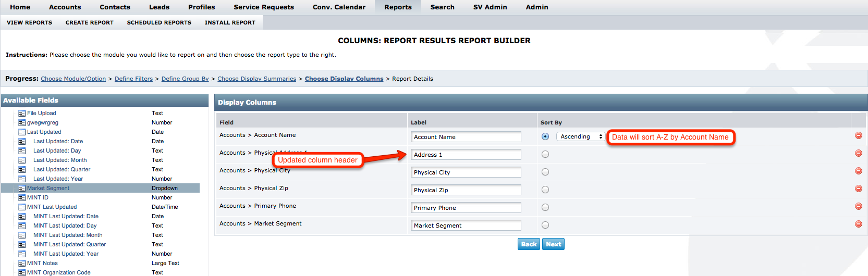This screenshot has width=868, height=276.
Task: Open the Create Report submenu
Action: pos(90,22)
